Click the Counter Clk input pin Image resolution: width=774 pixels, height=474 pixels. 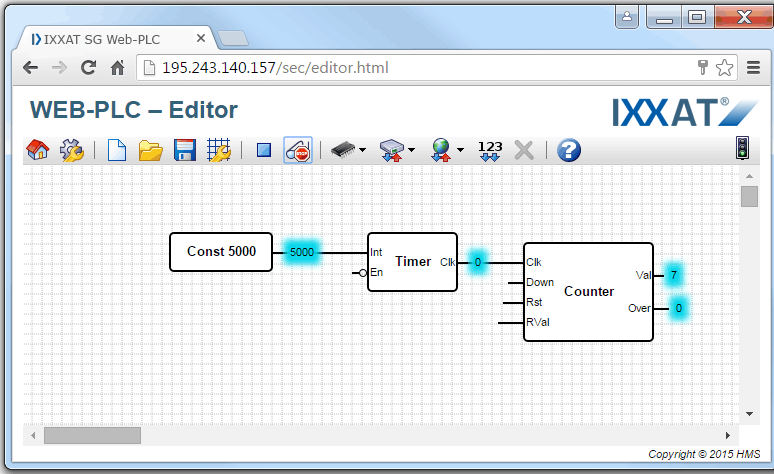point(534,262)
